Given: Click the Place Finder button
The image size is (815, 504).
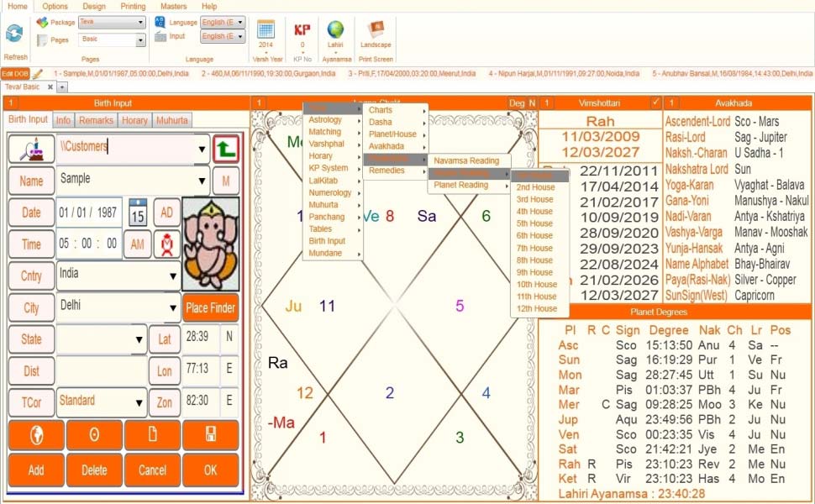Looking at the screenshot, I should pyautogui.click(x=211, y=307).
